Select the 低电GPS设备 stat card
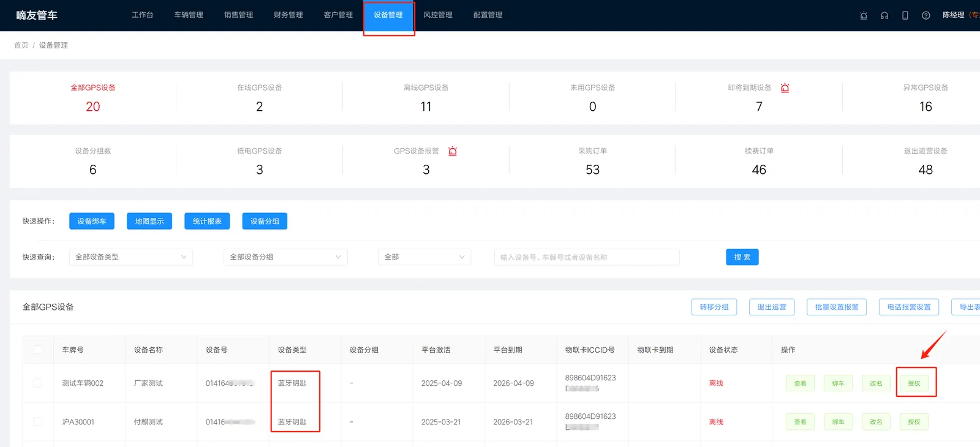The width and height of the screenshot is (980, 447). coord(260,161)
